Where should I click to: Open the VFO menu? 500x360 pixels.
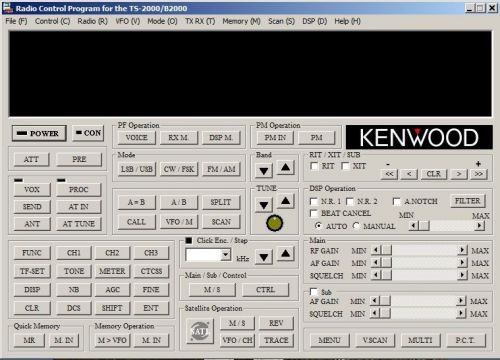128,21
